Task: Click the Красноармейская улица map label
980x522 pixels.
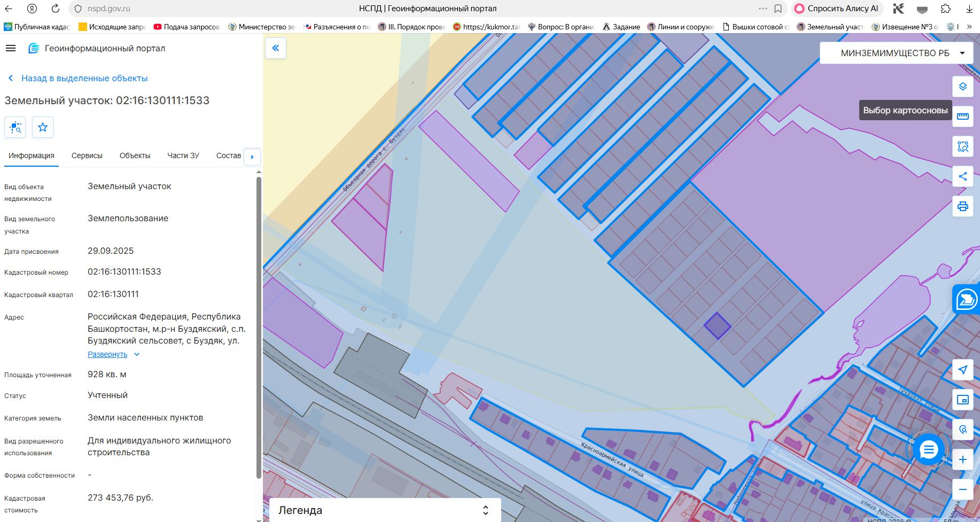Action: click(x=612, y=459)
